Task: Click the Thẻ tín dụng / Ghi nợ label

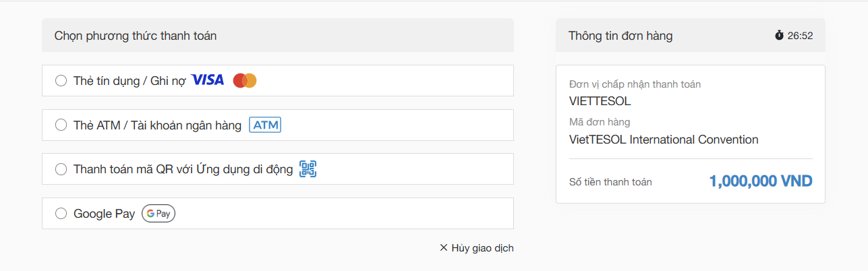Action: (x=129, y=80)
